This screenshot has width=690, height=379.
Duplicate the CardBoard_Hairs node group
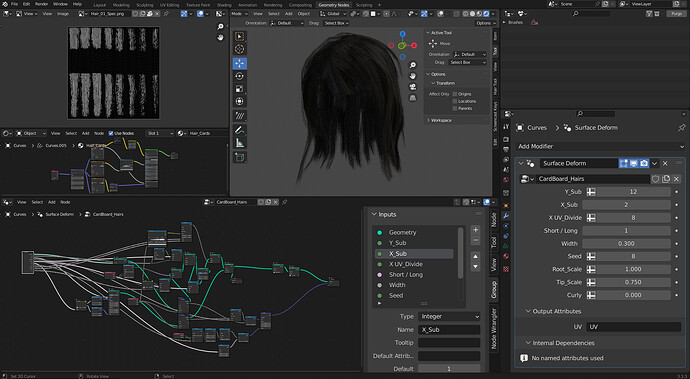point(666,179)
